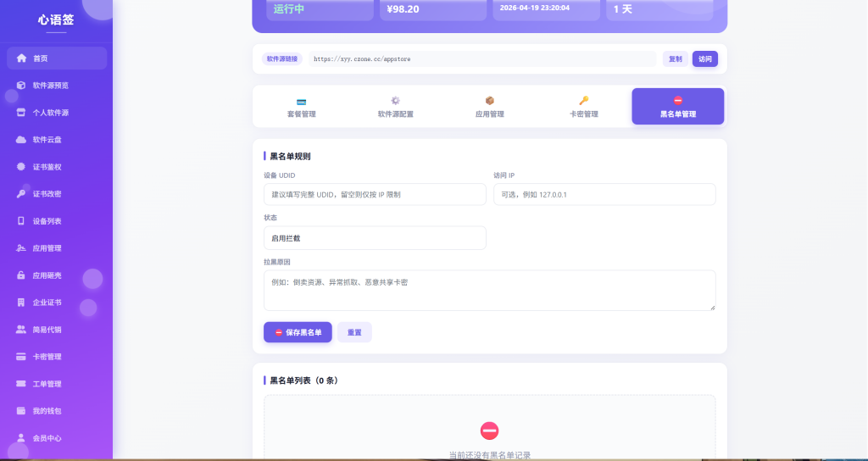The image size is (868, 461).
Task: Click the 证书改密 key icon
Action: (x=21, y=194)
